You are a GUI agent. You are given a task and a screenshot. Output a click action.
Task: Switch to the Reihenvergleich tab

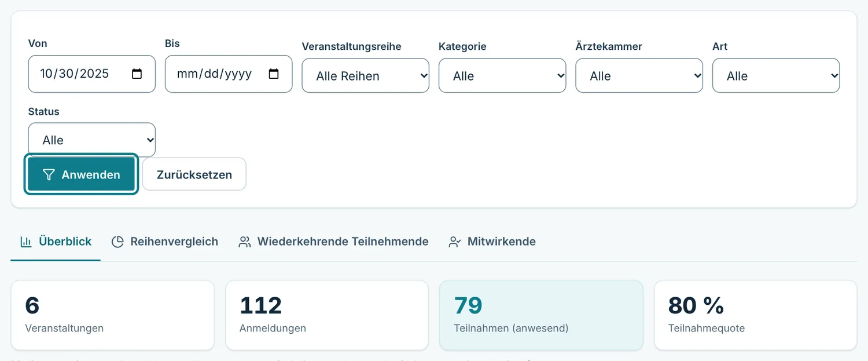165,242
